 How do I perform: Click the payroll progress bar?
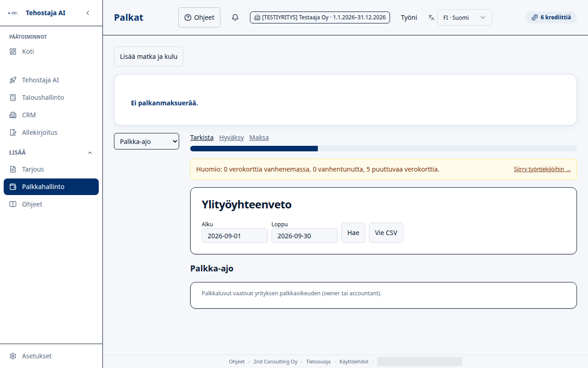[384, 149]
